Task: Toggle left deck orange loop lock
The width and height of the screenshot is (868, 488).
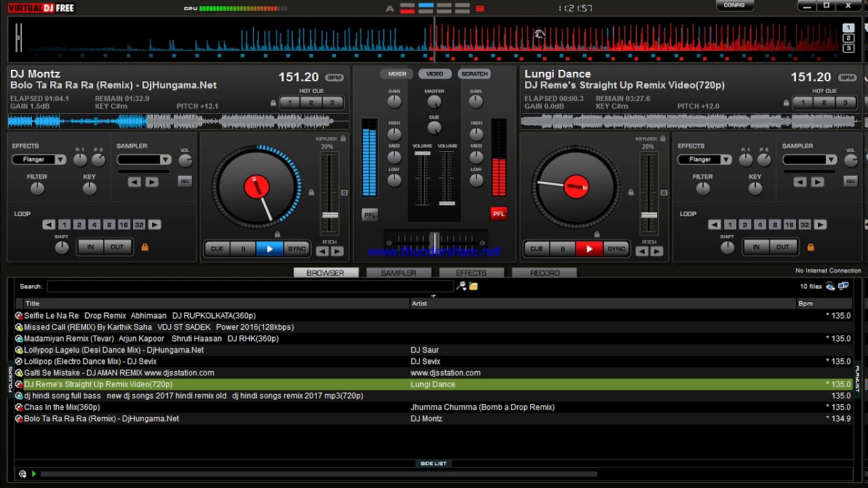Action: coord(144,247)
